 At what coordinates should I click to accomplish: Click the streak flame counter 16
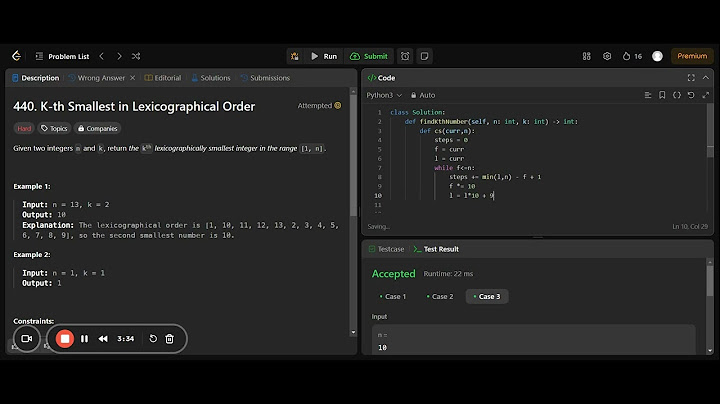coord(632,56)
